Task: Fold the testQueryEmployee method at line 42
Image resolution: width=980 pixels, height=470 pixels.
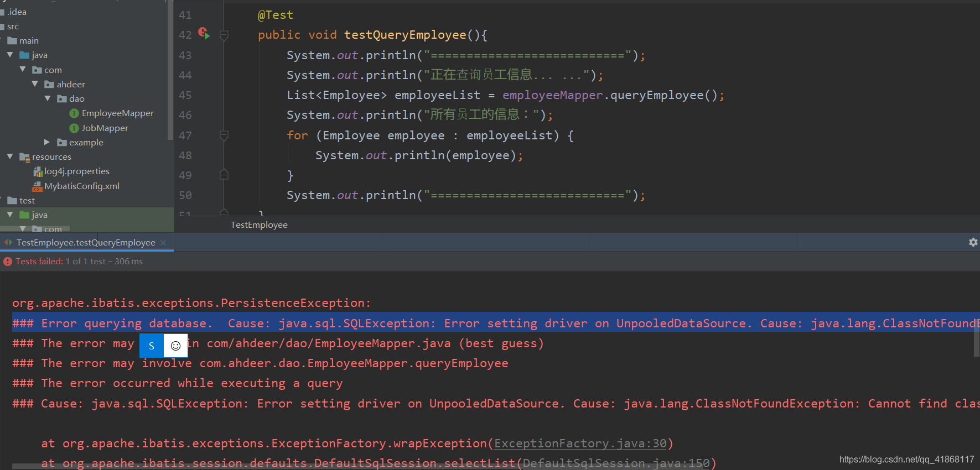Action: [224, 35]
